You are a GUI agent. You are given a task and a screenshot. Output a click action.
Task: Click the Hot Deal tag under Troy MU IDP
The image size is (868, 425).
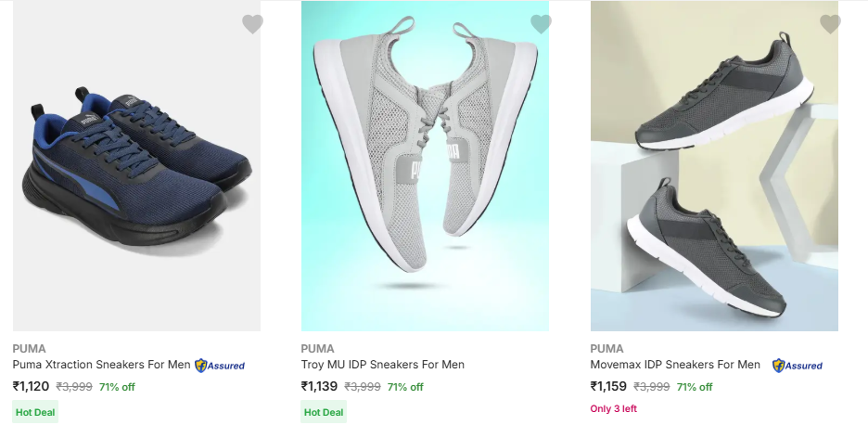[x=324, y=412]
